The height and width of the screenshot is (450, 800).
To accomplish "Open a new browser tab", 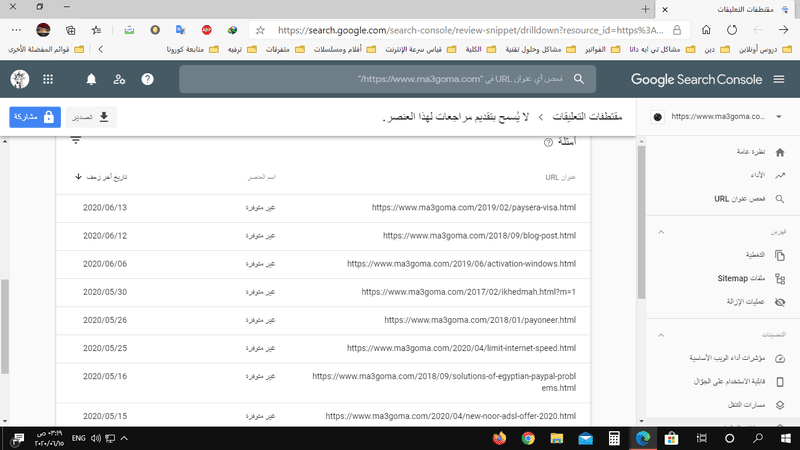I will [645, 9].
